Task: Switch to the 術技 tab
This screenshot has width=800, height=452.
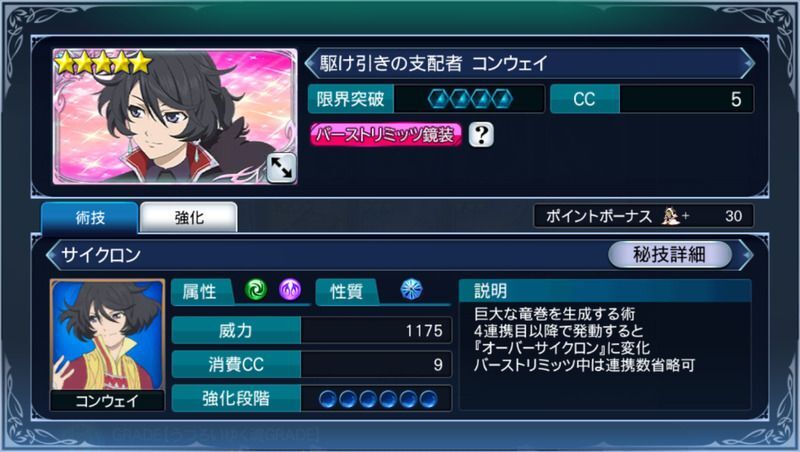Action: [90, 218]
